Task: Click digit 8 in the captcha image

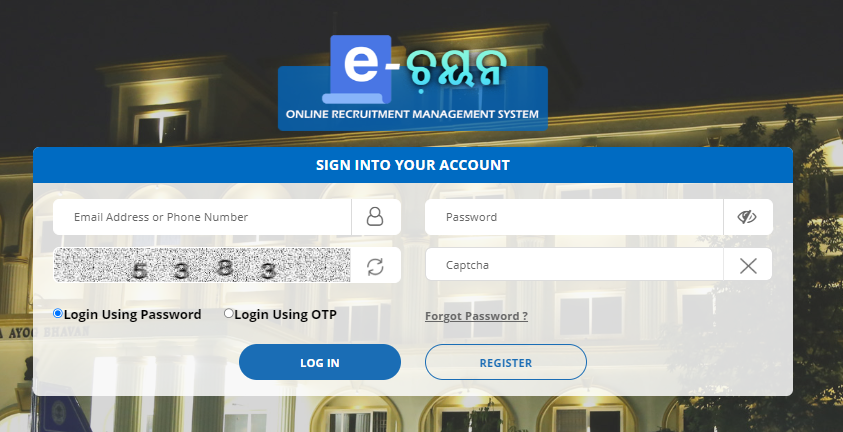Action: click(225, 268)
